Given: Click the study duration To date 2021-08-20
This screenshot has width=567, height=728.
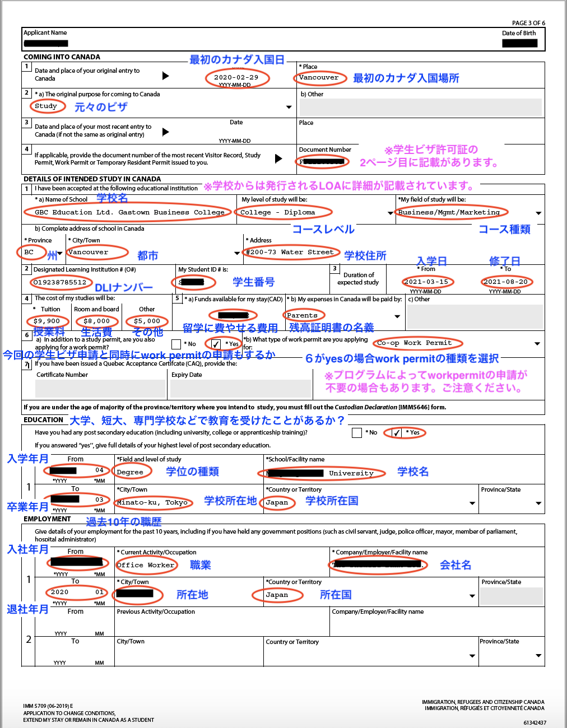Looking at the screenshot, I should click(505, 282).
